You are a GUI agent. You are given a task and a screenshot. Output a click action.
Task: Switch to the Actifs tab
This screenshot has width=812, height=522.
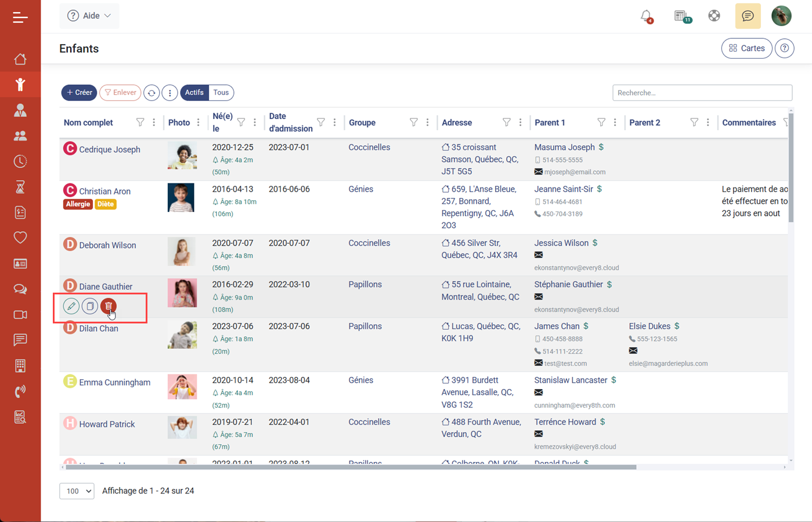(x=194, y=92)
